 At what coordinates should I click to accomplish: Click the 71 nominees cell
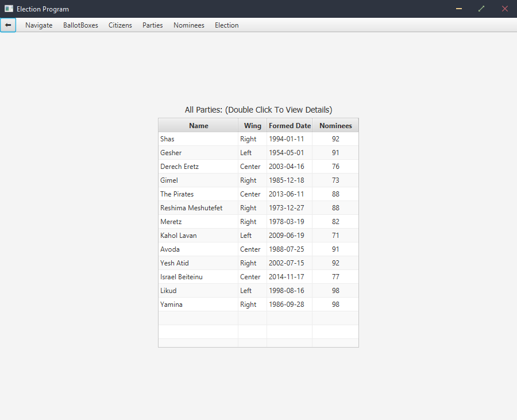(335, 236)
